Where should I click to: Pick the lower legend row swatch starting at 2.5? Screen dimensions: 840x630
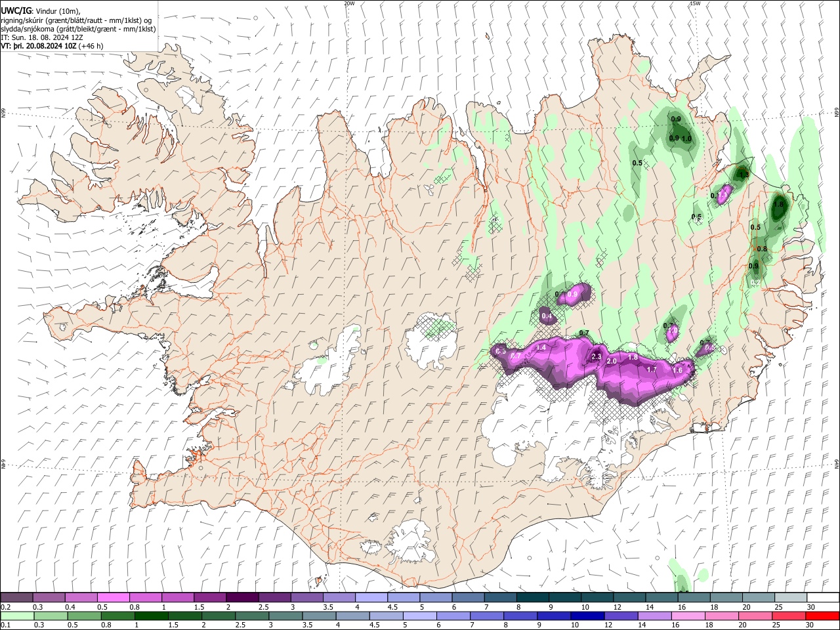click(251, 616)
